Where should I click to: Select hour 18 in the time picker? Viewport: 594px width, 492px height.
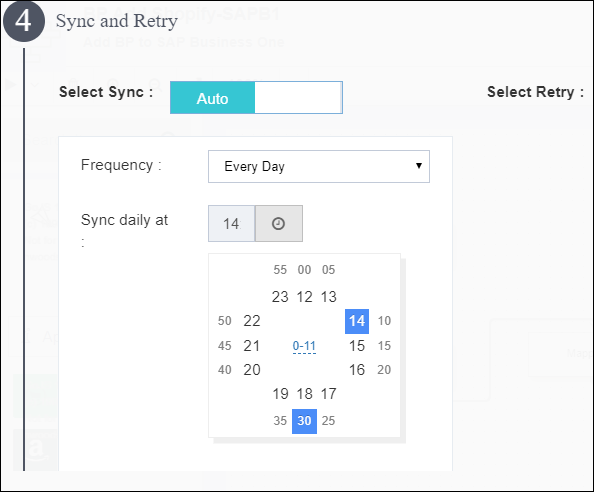[x=304, y=394]
